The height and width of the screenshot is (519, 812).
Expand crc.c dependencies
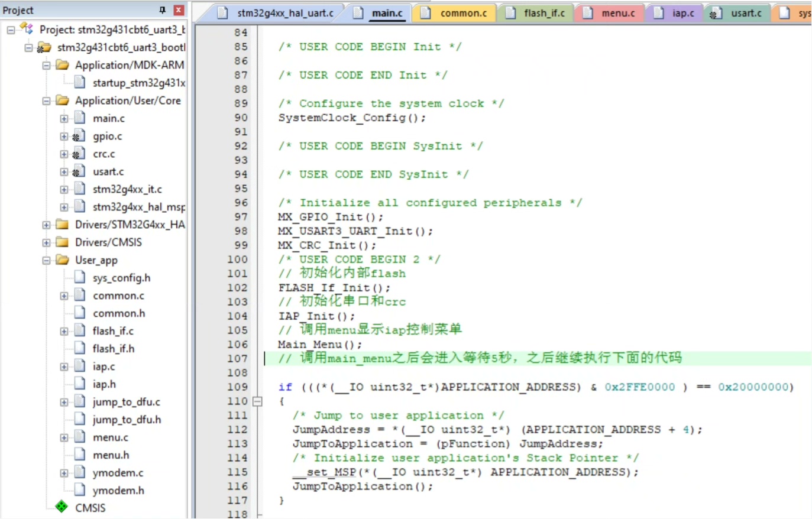click(64, 154)
